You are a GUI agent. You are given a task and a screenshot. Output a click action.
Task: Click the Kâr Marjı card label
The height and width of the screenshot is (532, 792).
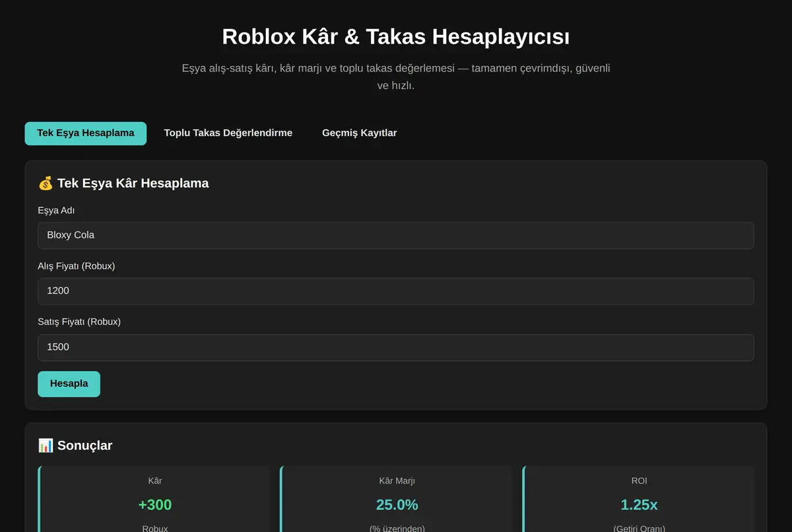(x=397, y=481)
